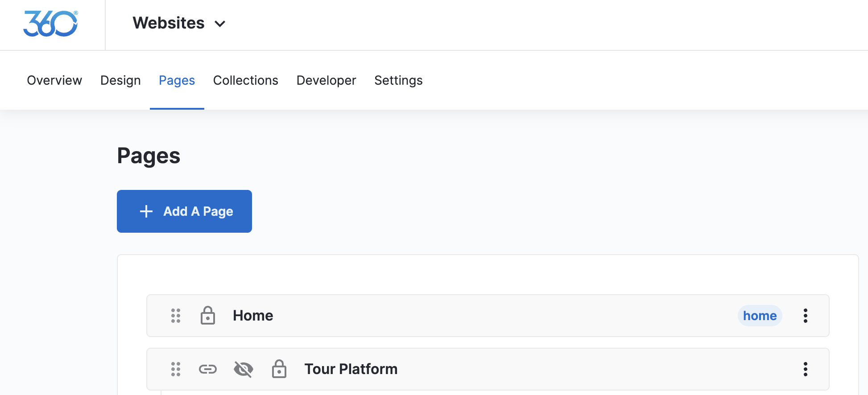Open the Developer tab
The width and height of the screenshot is (868, 395).
pyautogui.click(x=326, y=80)
